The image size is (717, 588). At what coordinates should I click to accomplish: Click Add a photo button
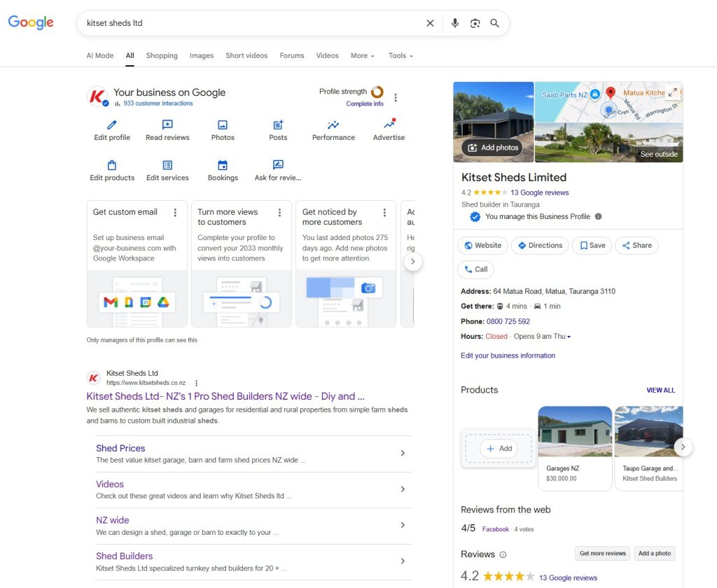(655, 553)
